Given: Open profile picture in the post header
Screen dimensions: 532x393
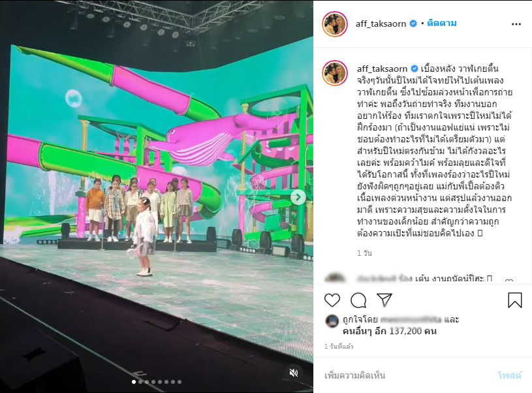Looking at the screenshot, I should (334, 24).
